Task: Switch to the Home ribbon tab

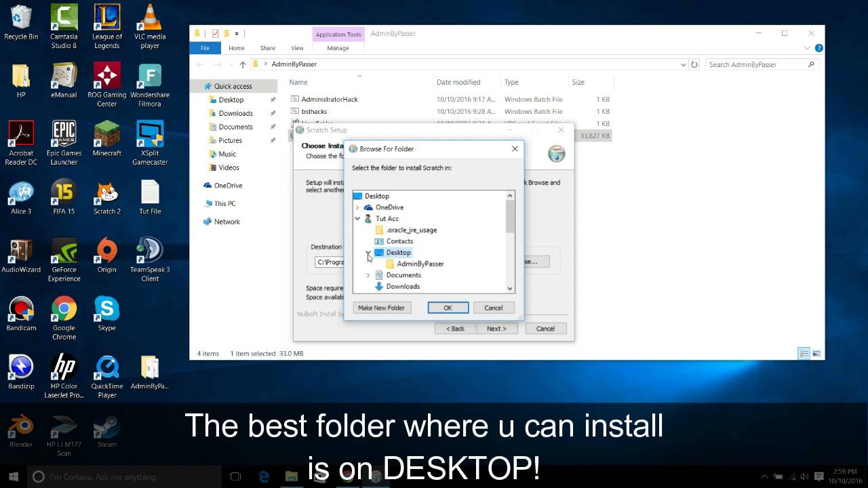Action: [236, 48]
